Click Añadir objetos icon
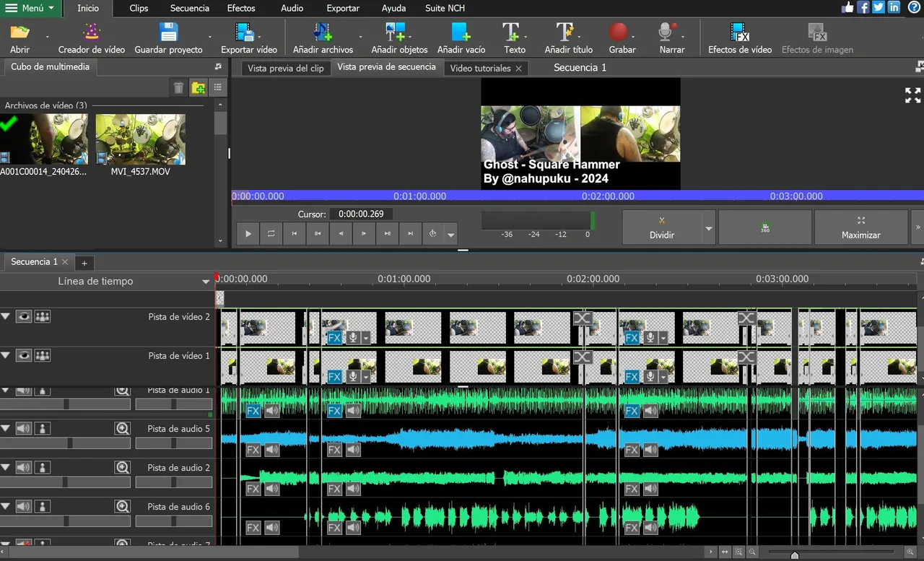924x561 pixels. 396,32
